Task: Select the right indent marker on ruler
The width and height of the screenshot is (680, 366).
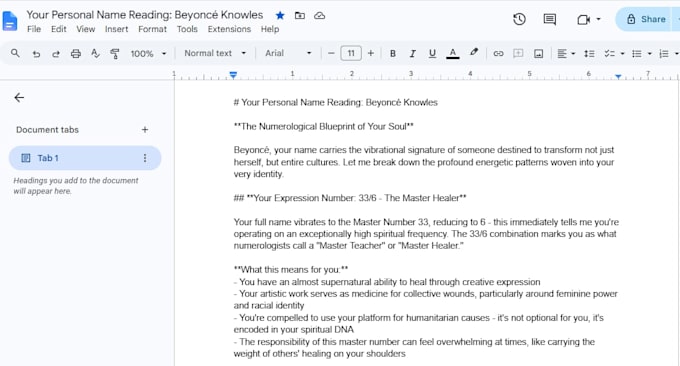Action: [x=618, y=76]
